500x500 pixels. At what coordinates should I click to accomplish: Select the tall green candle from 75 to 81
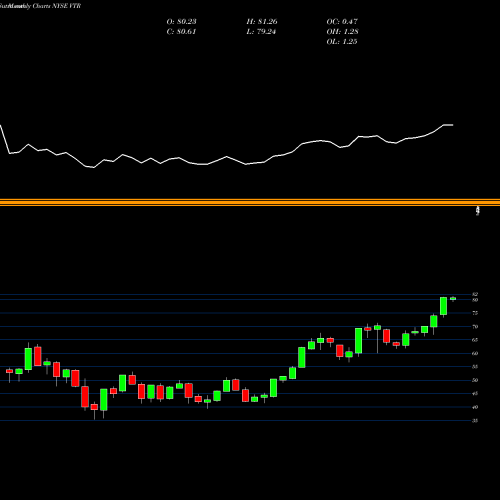pos(443,306)
